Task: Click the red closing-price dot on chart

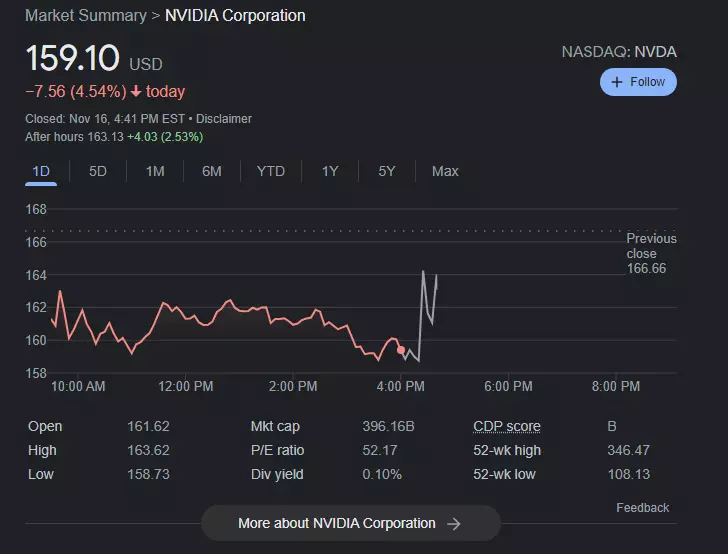Action: (x=401, y=350)
